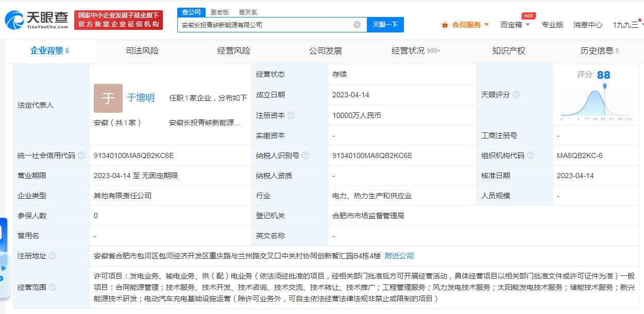Select the 其他有限责任公司 company type
The image size is (644, 314).
tap(123, 196)
